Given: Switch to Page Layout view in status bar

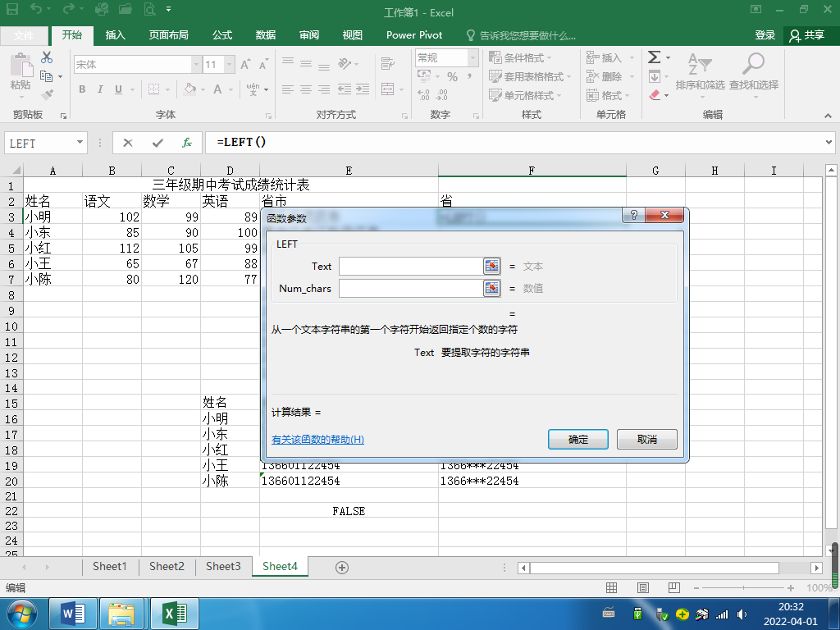Looking at the screenshot, I should click(641, 588).
